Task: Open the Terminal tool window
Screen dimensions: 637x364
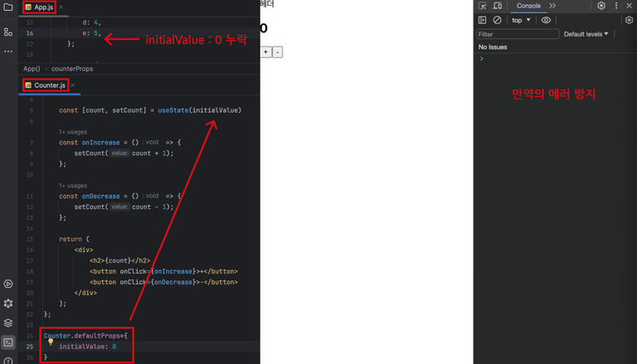Action: click(8, 342)
